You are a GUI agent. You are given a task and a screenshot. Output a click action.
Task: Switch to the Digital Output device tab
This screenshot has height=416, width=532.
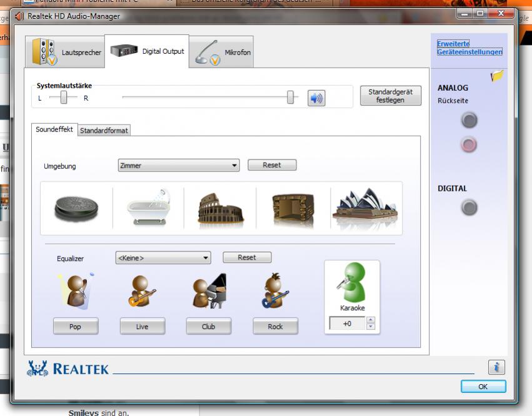tap(147, 51)
